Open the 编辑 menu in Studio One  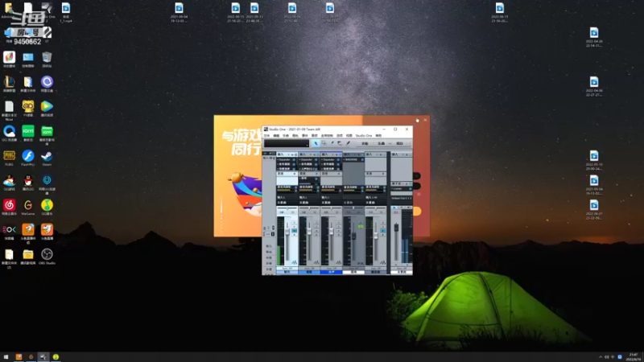coord(276,135)
